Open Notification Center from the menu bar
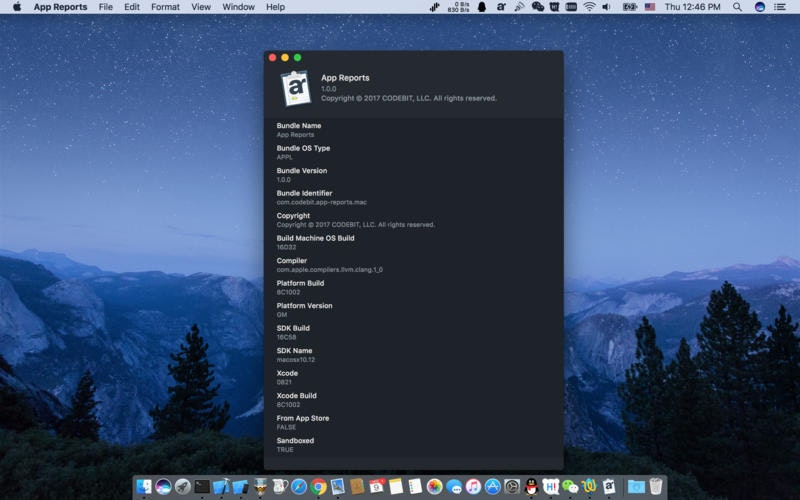Screen dimensions: 800x500 coord(781,7)
